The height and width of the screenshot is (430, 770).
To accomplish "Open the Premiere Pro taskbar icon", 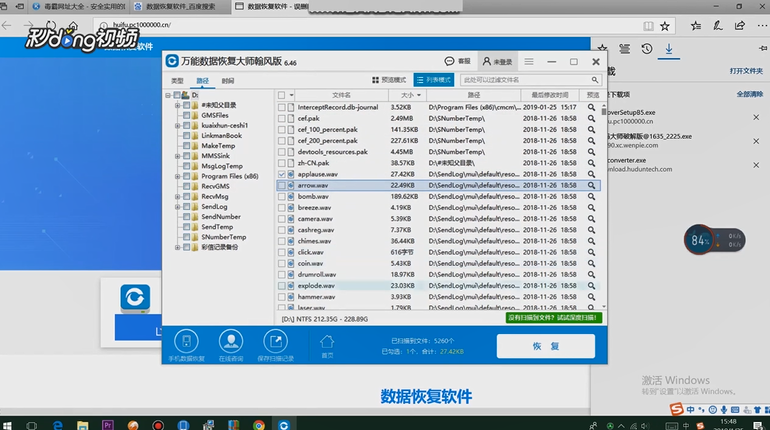I will coord(108,425).
